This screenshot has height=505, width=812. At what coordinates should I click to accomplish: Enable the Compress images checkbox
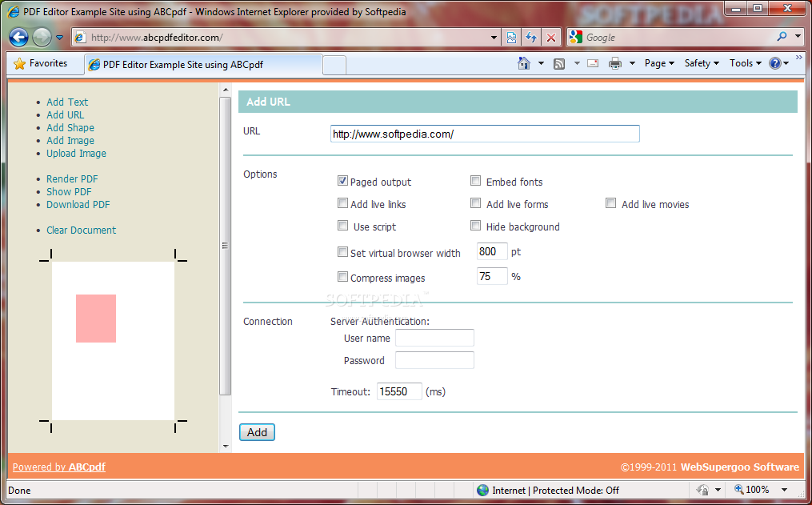coord(342,277)
